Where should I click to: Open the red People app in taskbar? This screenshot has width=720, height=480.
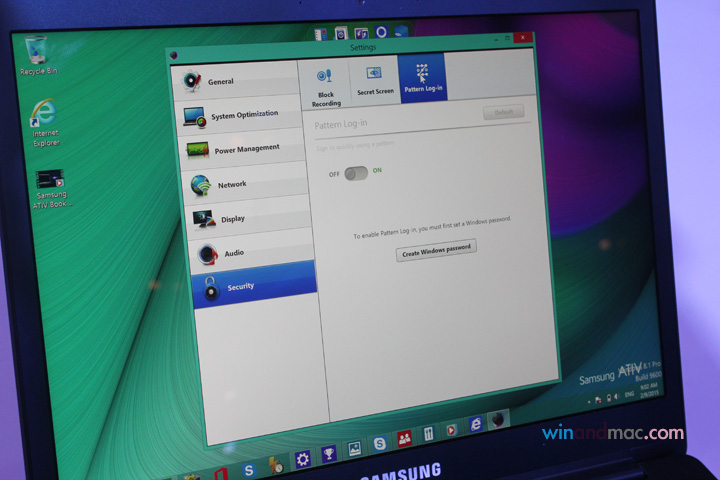404,439
